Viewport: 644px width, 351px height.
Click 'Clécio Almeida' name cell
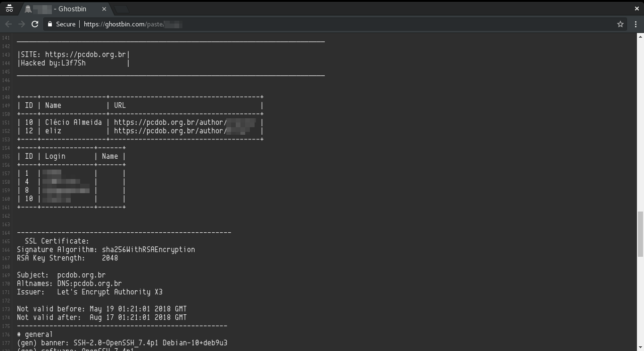tap(73, 122)
